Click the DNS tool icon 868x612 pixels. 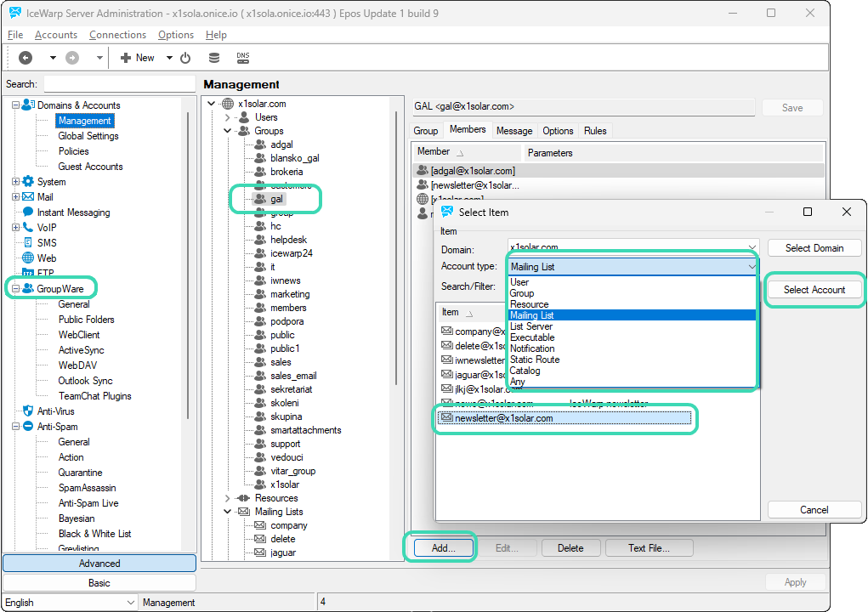[243, 58]
